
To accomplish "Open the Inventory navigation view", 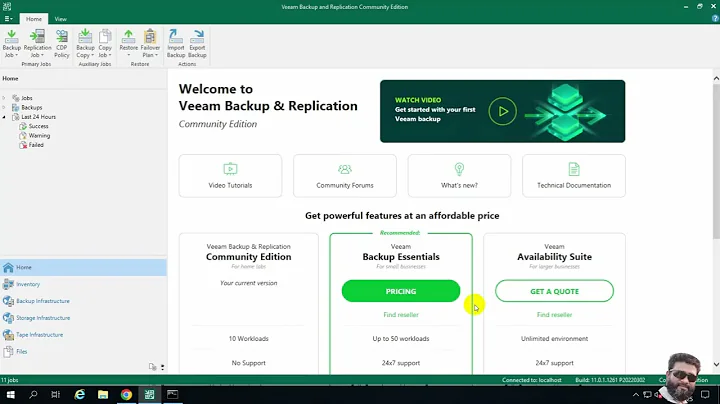I will [83, 284].
